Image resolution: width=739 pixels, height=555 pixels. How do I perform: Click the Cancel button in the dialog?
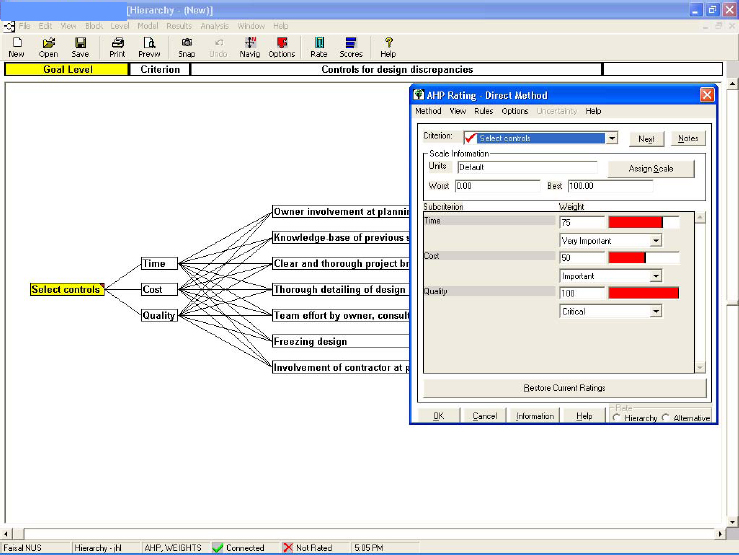tap(484, 416)
